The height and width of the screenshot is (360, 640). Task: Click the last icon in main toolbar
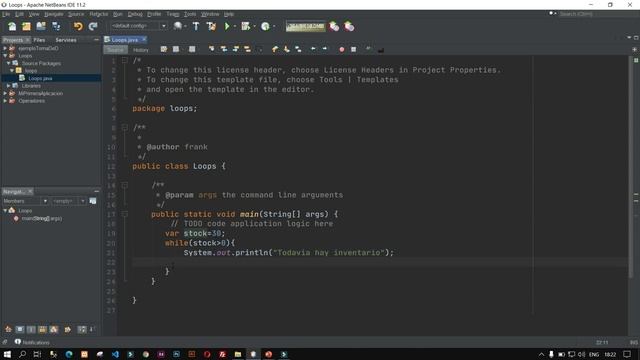(349, 27)
